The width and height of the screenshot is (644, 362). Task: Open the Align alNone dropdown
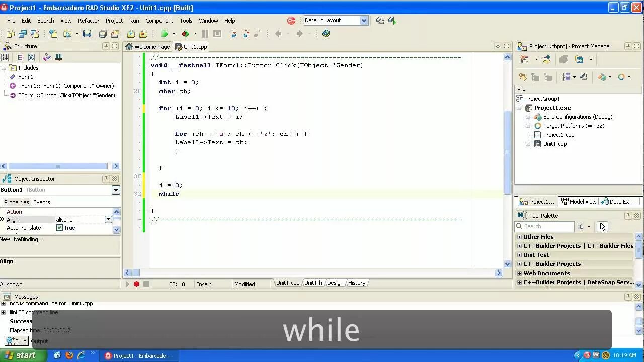pos(108,220)
